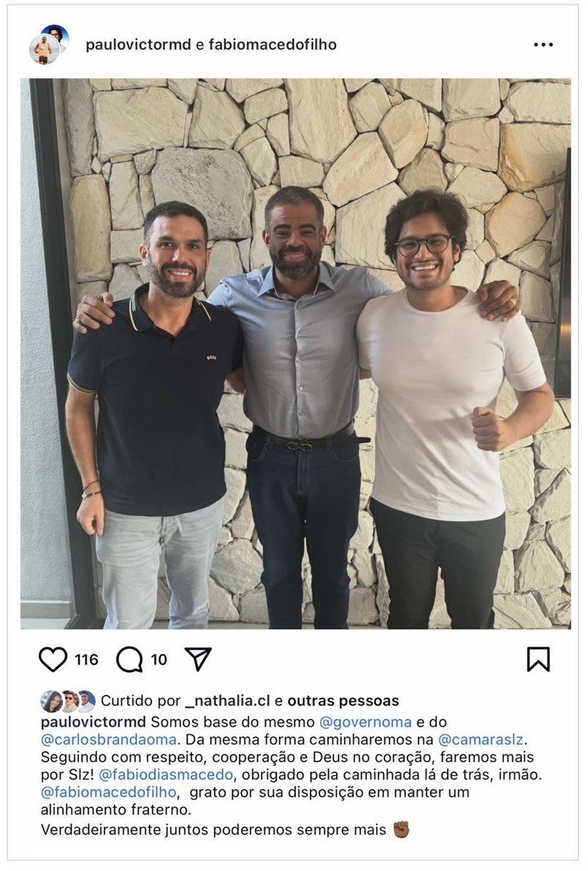Open the @governoma mention
588x871 pixels.
point(365,722)
